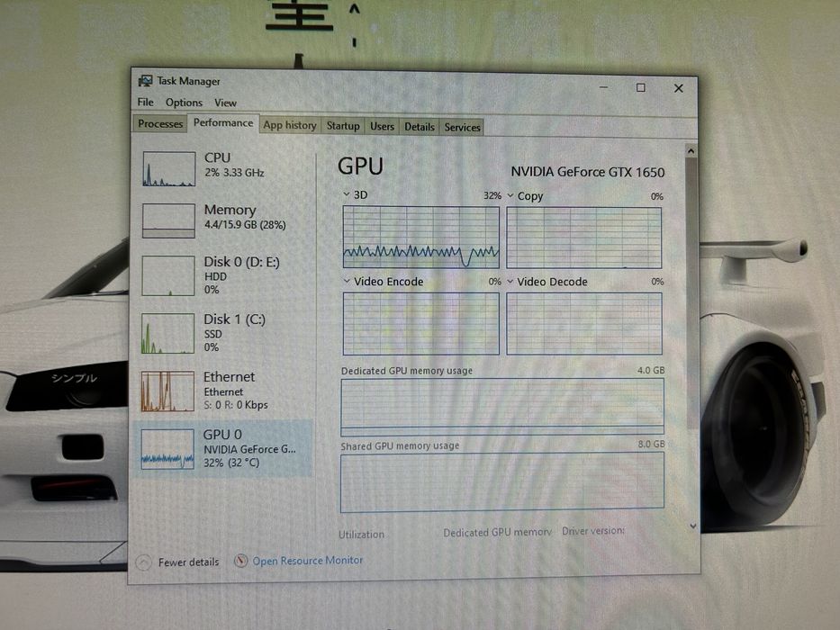Open the Options menu
Screen dimensions: 840x630
(x=184, y=103)
